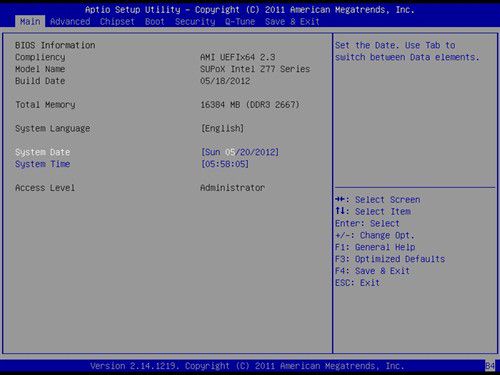This screenshot has width=500, height=375.
Task: Click the Access Level label
Action: [45, 188]
